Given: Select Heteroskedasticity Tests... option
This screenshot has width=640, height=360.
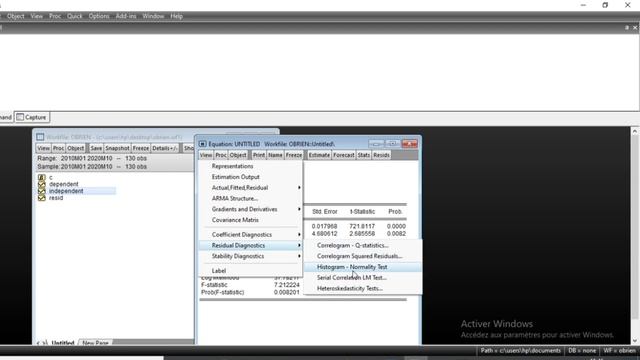Looking at the screenshot, I should pyautogui.click(x=362, y=288).
